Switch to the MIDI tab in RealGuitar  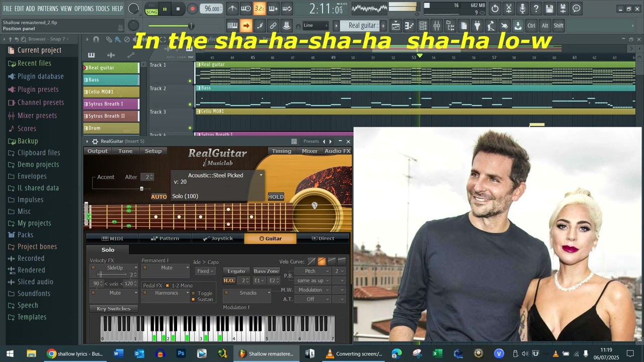click(112, 238)
